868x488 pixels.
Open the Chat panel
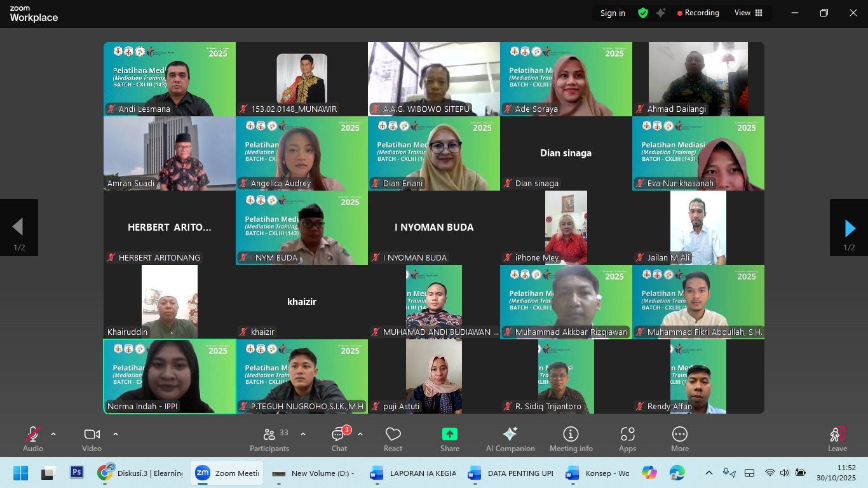(339, 439)
